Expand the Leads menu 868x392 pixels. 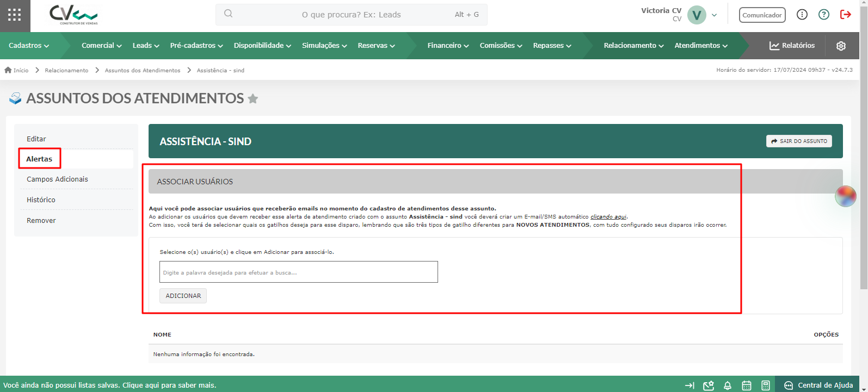click(x=146, y=46)
